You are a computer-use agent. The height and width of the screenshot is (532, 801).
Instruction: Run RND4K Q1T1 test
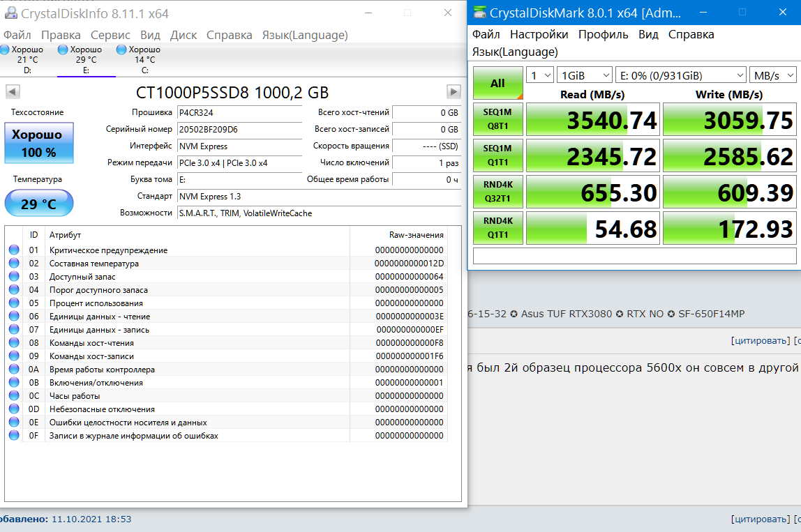(x=498, y=228)
